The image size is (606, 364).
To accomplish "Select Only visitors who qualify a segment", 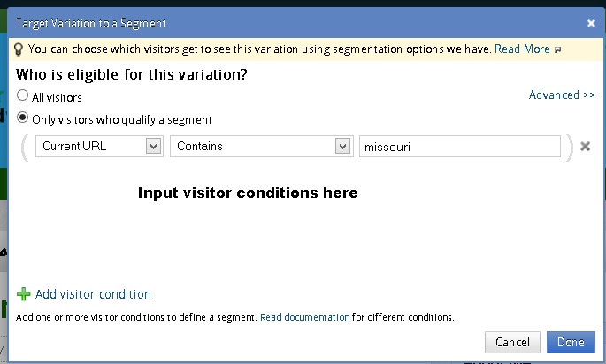I will (x=23, y=118).
